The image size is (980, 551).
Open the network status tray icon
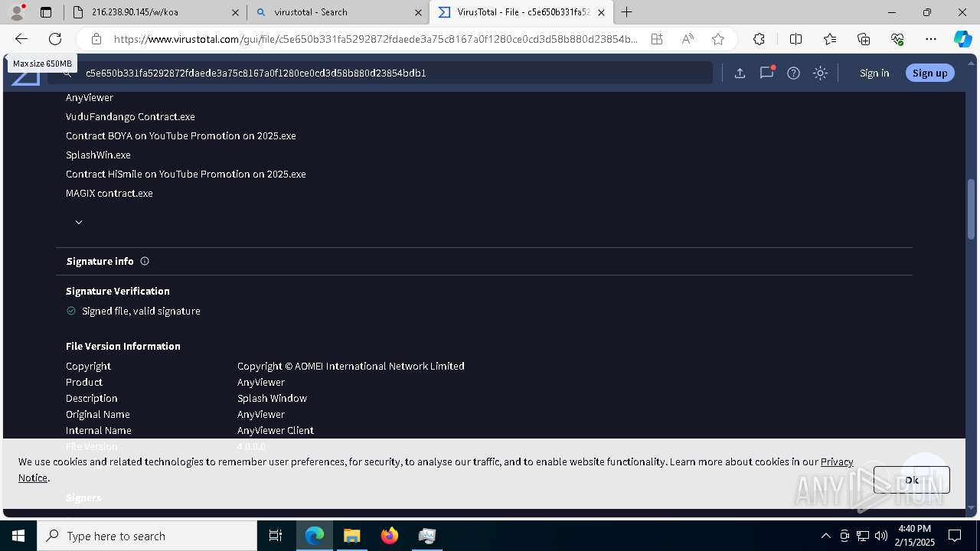[863, 536]
